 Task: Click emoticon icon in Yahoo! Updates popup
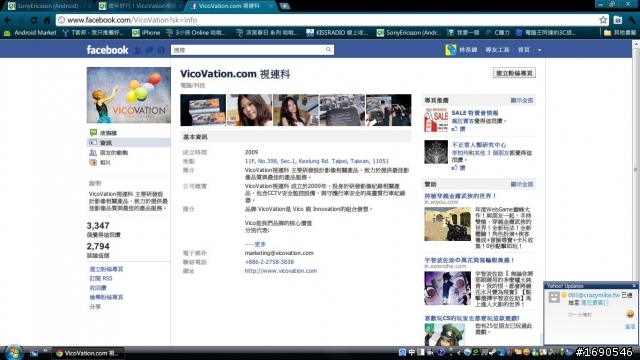(x=630, y=314)
